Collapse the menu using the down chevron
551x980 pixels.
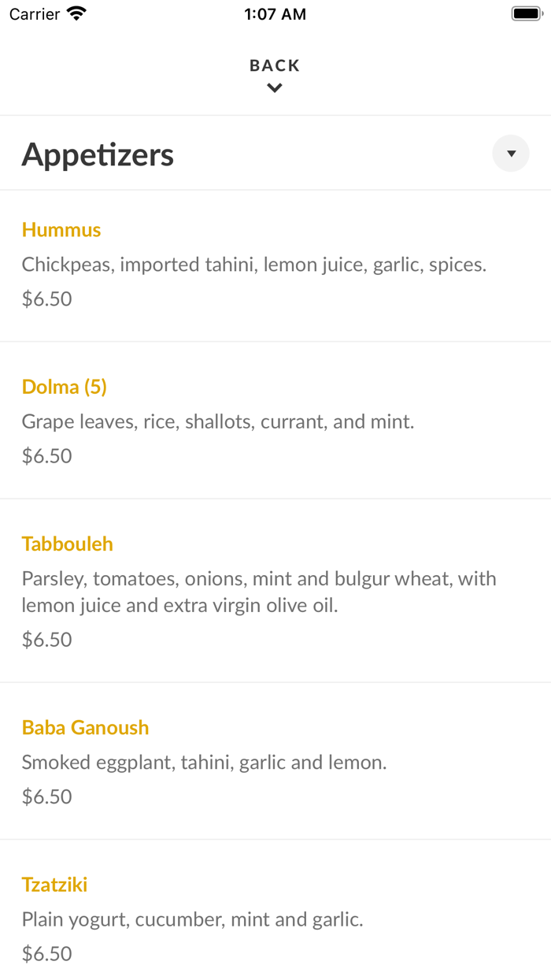(x=274, y=87)
